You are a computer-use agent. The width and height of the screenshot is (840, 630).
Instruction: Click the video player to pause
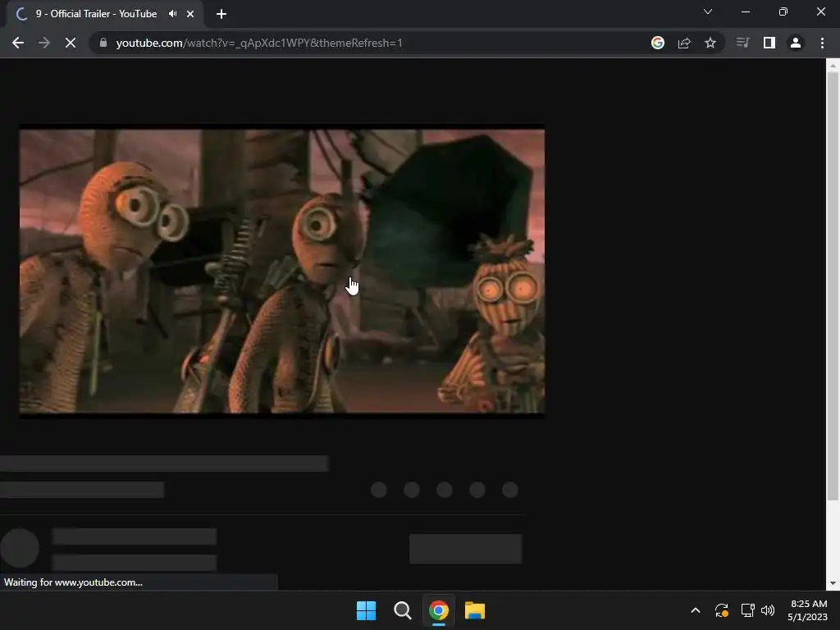[282, 271]
